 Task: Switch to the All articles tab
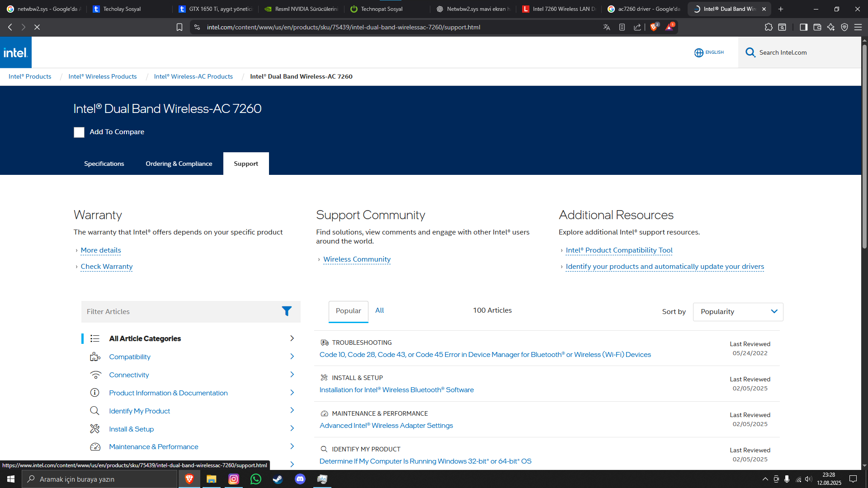tap(380, 310)
